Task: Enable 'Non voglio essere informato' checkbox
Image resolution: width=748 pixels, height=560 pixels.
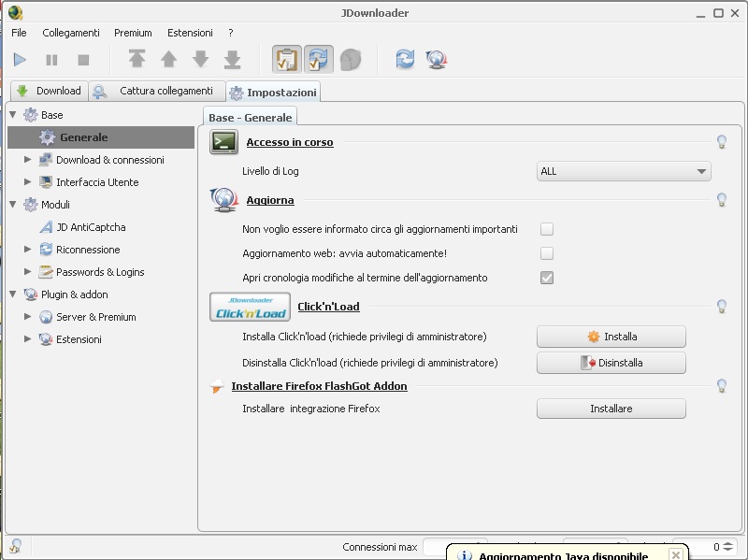Action: pos(547,229)
